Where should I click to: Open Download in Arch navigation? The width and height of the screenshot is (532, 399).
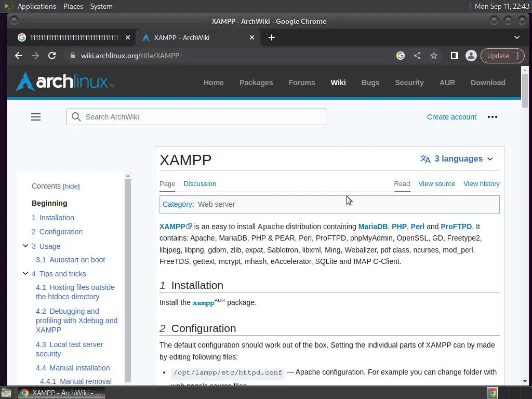(487, 83)
